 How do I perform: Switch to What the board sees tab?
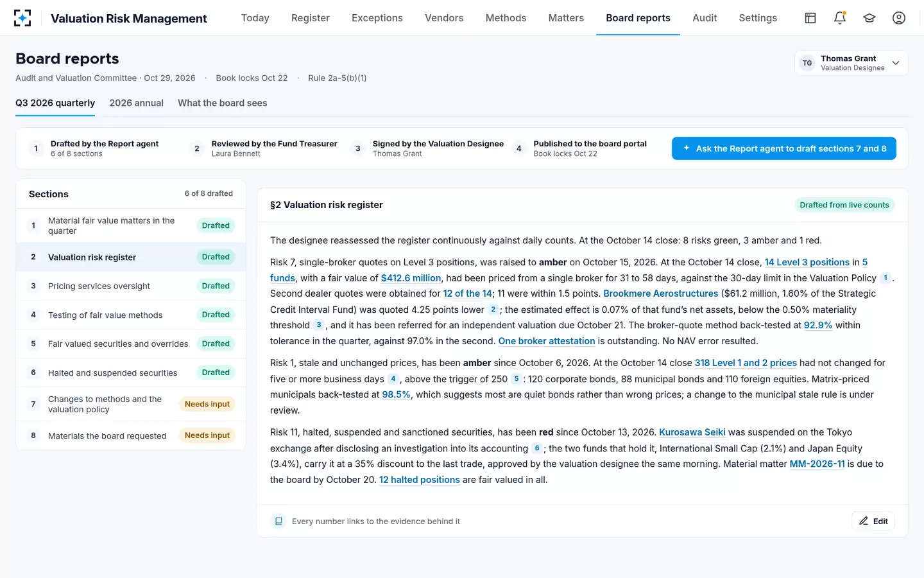pyautogui.click(x=222, y=103)
